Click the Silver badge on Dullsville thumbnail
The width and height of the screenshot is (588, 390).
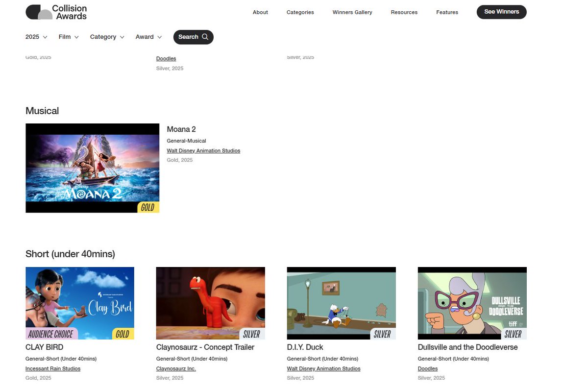tap(514, 334)
